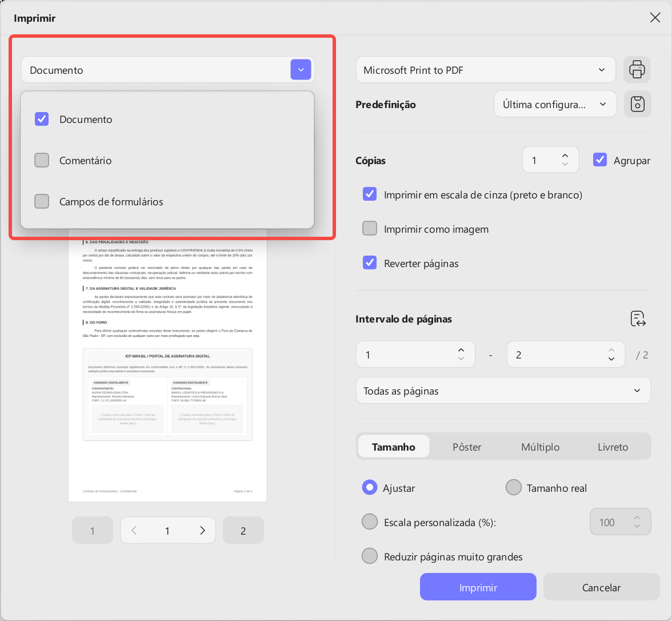Go to previous preview page arrow
Viewport: 672px width, 621px height.
tap(134, 531)
